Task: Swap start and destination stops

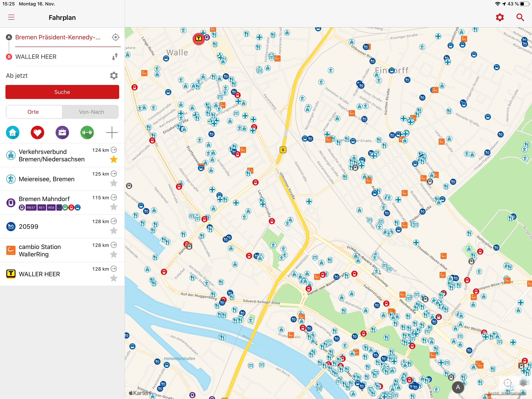Action: point(115,57)
